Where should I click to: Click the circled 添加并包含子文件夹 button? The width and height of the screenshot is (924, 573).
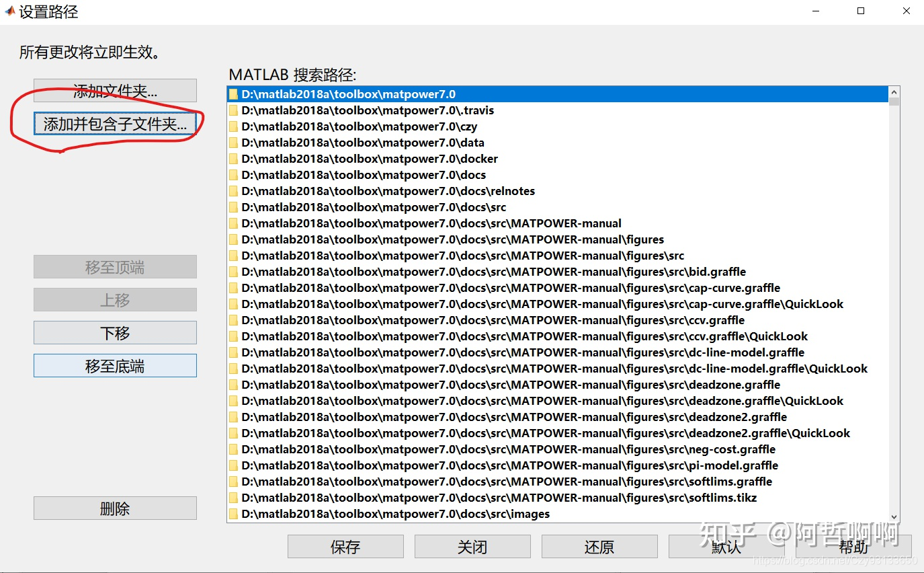point(116,123)
